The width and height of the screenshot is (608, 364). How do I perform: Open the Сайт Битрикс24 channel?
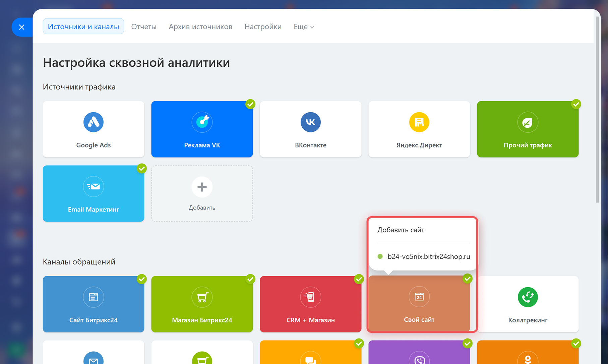click(94, 304)
